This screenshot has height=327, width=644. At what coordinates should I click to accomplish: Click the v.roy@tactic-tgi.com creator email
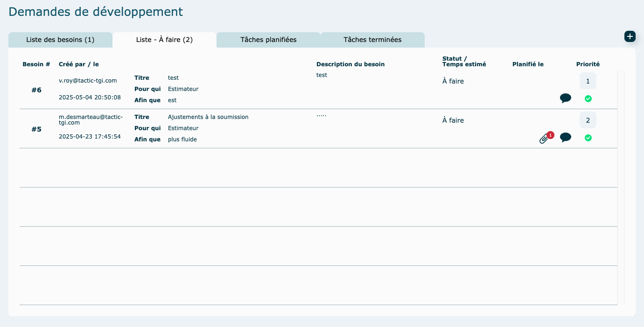click(x=88, y=81)
